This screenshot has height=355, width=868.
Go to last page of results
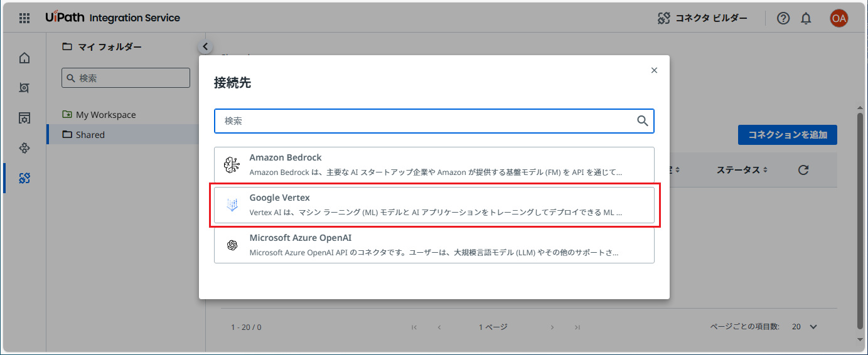pyautogui.click(x=577, y=327)
